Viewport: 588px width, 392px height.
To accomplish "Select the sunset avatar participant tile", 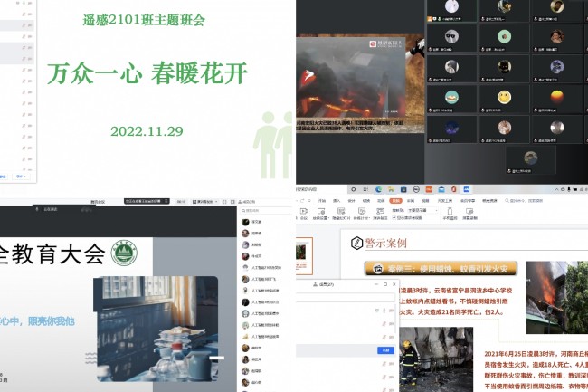I will point(558,97).
